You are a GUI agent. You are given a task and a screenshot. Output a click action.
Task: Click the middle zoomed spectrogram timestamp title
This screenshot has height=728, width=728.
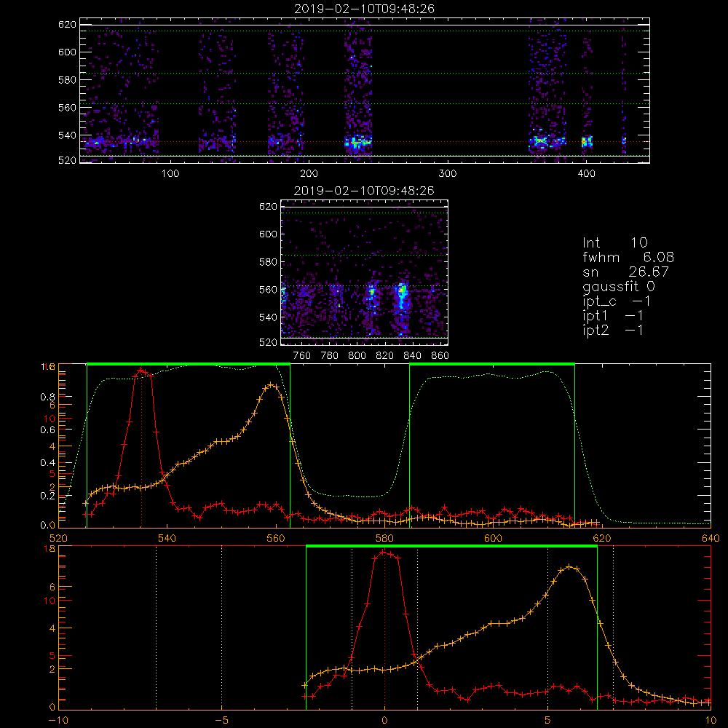pyautogui.click(x=364, y=191)
